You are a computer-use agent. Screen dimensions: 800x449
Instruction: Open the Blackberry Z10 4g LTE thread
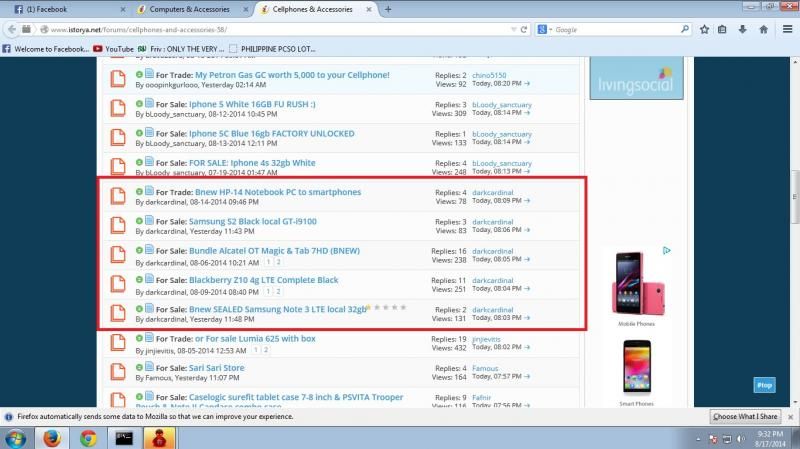coord(263,280)
